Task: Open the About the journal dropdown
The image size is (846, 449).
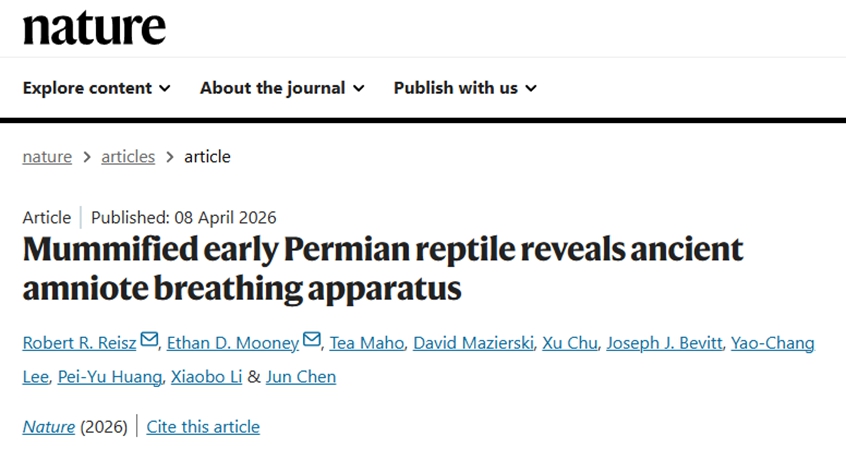Action: (x=282, y=88)
